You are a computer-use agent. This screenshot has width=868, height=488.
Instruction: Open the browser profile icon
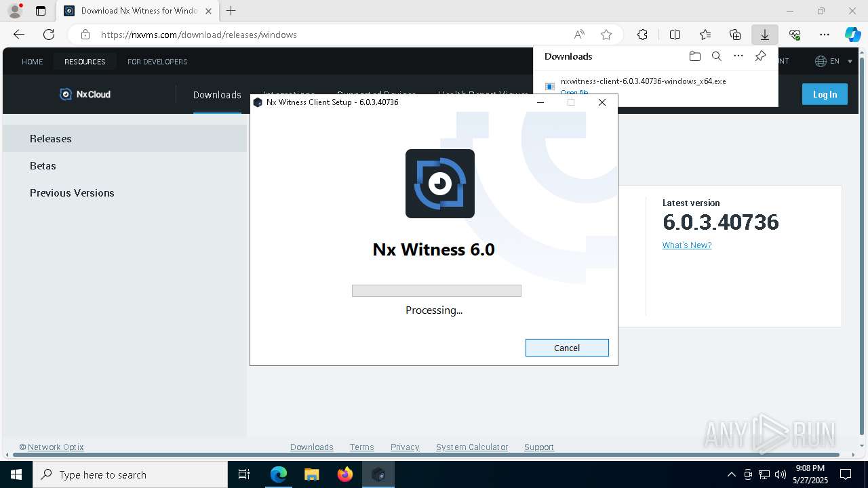coord(14,11)
